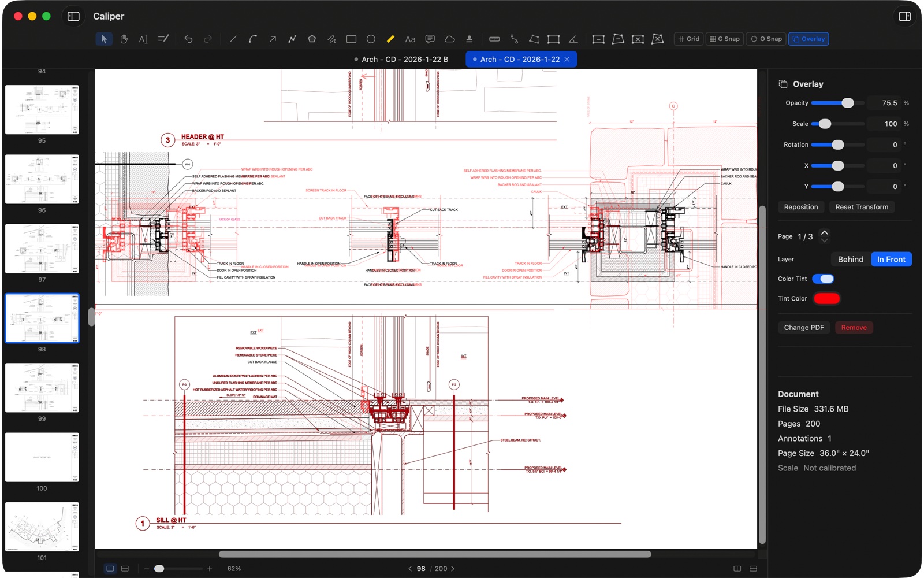Click the redo arrow
Screen dimensions: 924x578
click(x=208, y=39)
